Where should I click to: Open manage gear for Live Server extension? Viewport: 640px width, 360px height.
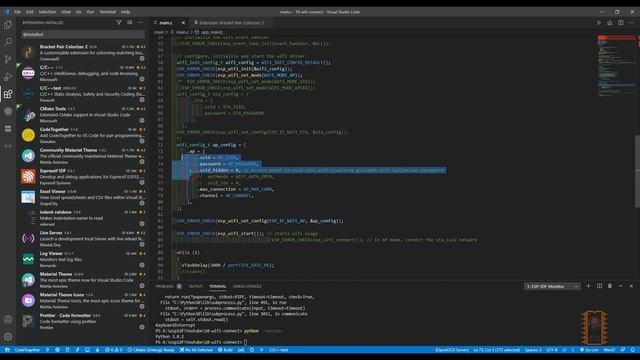point(142,244)
